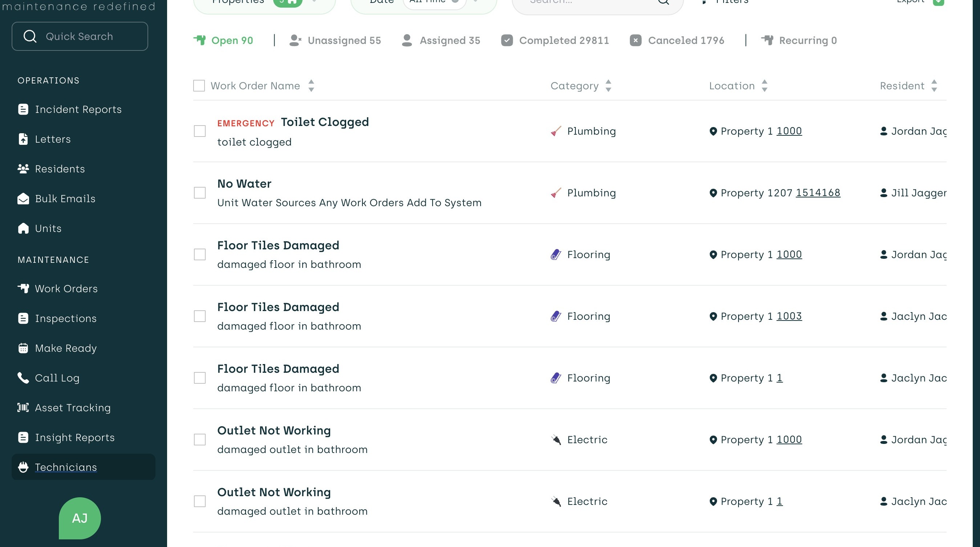The width and height of the screenshot is (980, 547).
Task: Click the Quick Search field
Action: [80, 37]
